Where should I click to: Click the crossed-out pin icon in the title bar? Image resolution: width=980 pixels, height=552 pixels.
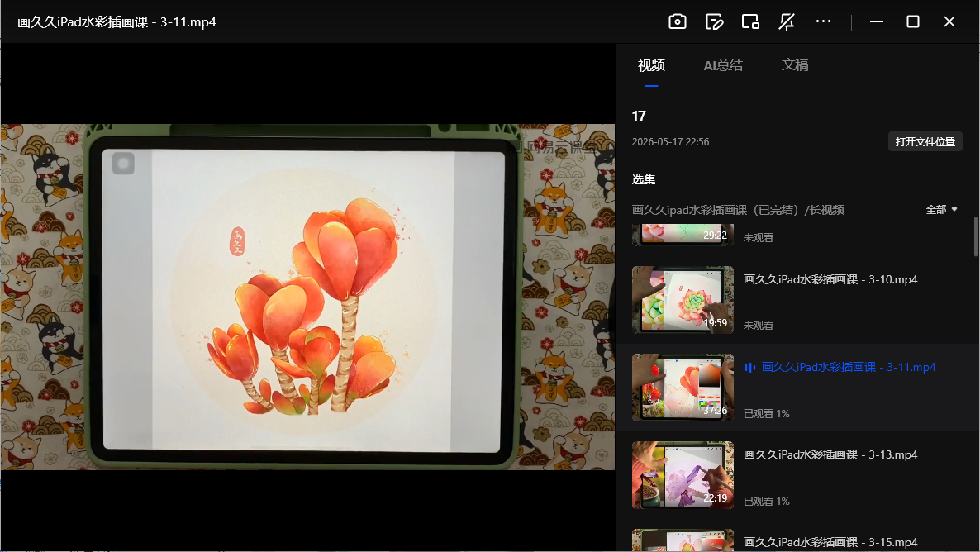click(787, 21)
